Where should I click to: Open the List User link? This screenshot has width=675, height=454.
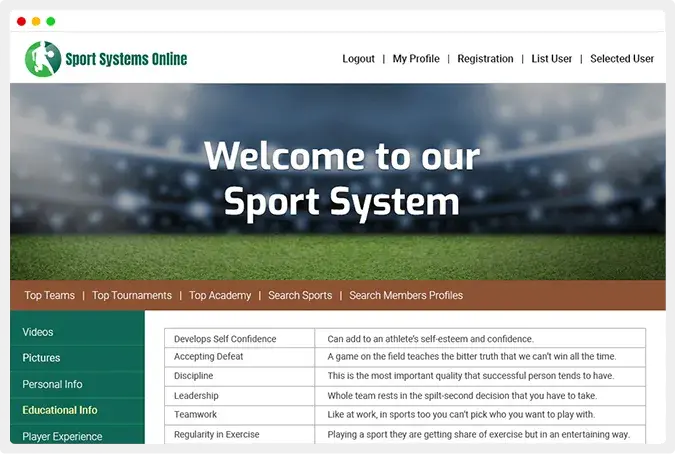pos(551,59)
